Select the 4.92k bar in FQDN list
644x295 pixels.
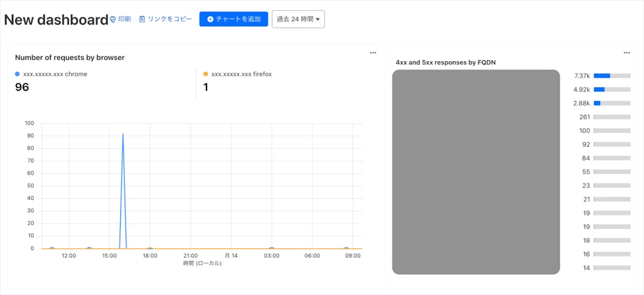click(x=612, y=89)
